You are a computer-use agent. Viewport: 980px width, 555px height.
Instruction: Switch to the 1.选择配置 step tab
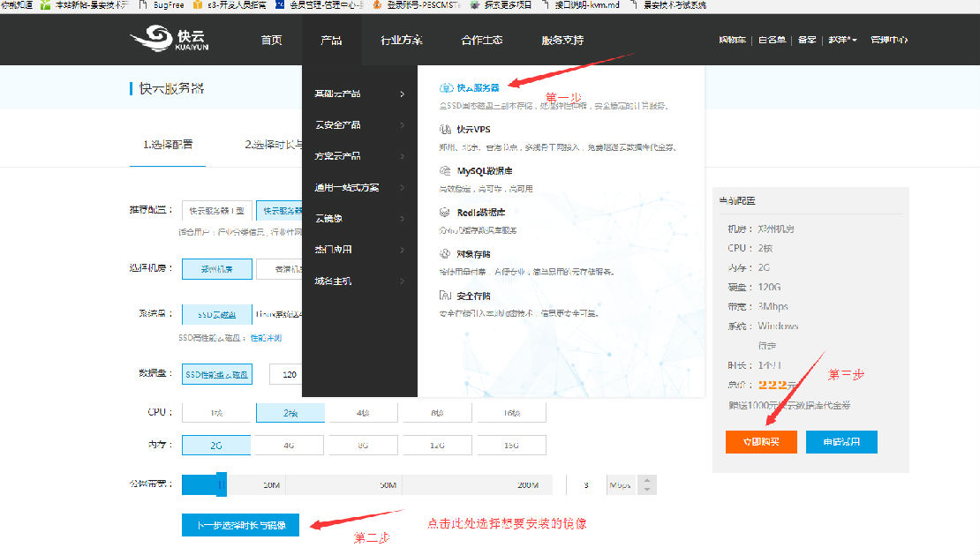[x=168, y=145]
